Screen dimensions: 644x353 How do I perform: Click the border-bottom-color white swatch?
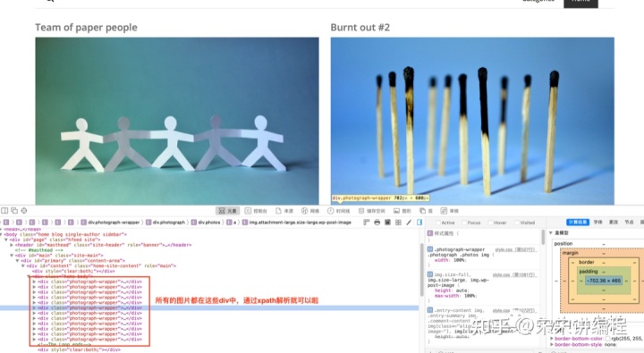point(607,339)
